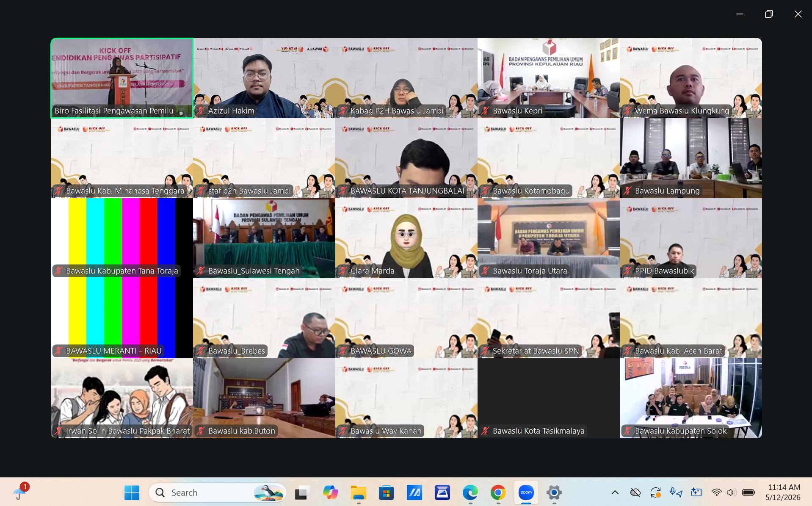812x506 pixels.
Task: Select Biro Fasilitasi Pengawasan Pemilu video tile
Action: click(122, 78)
